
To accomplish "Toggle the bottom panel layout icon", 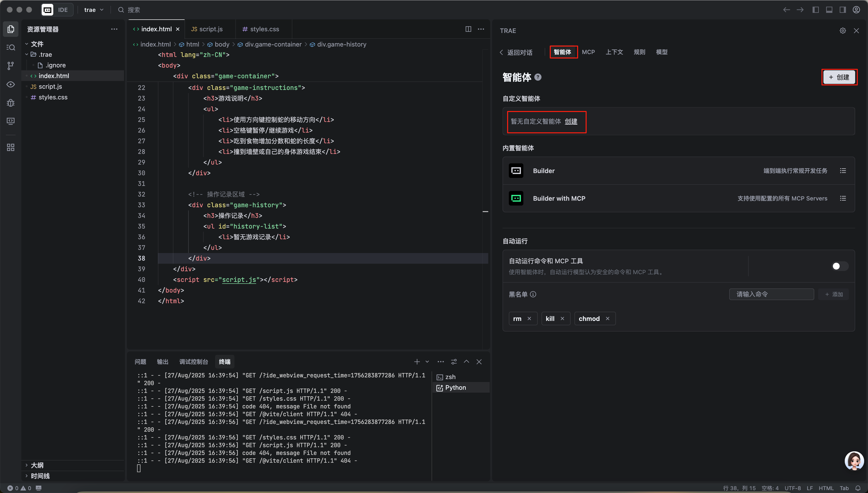I will pos(829,10).
